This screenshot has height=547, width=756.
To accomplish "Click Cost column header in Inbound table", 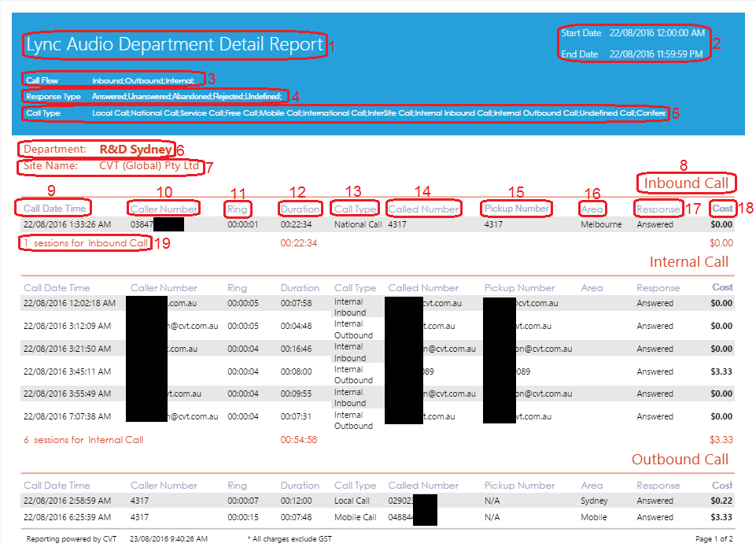I will [x=722, y=209].
